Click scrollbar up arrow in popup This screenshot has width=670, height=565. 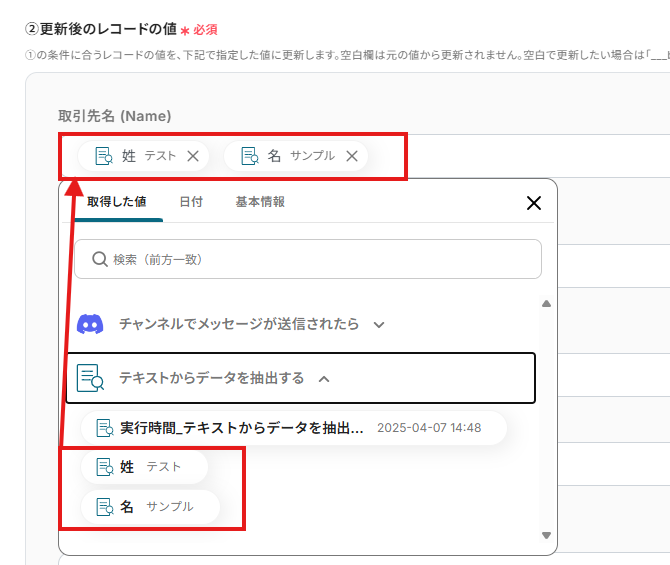point(546,304)
